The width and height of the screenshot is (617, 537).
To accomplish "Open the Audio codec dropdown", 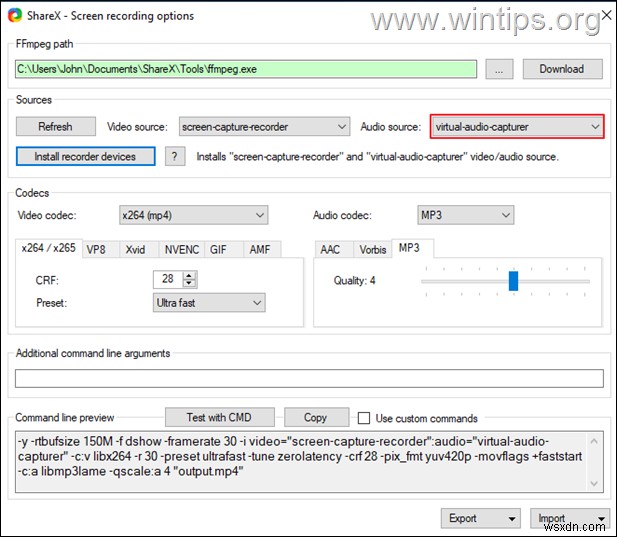I will pyautogui.click(x=466, y=215).
